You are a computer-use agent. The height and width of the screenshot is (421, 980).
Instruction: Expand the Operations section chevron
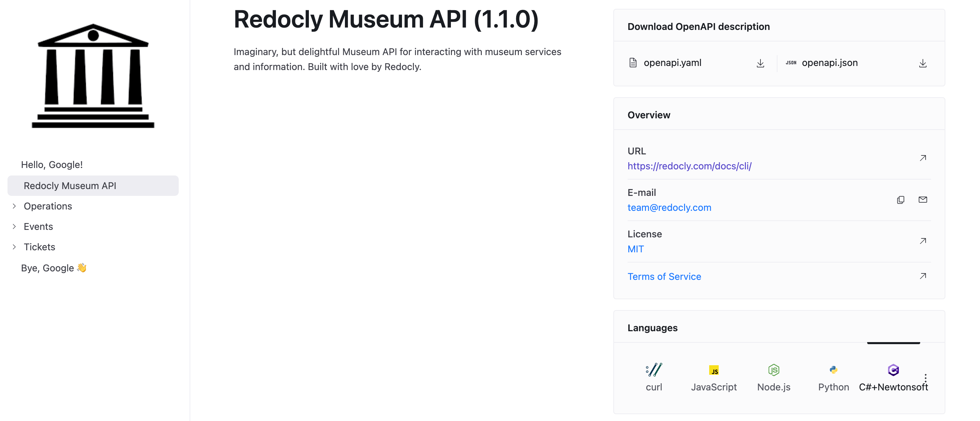tap(14, 206)
